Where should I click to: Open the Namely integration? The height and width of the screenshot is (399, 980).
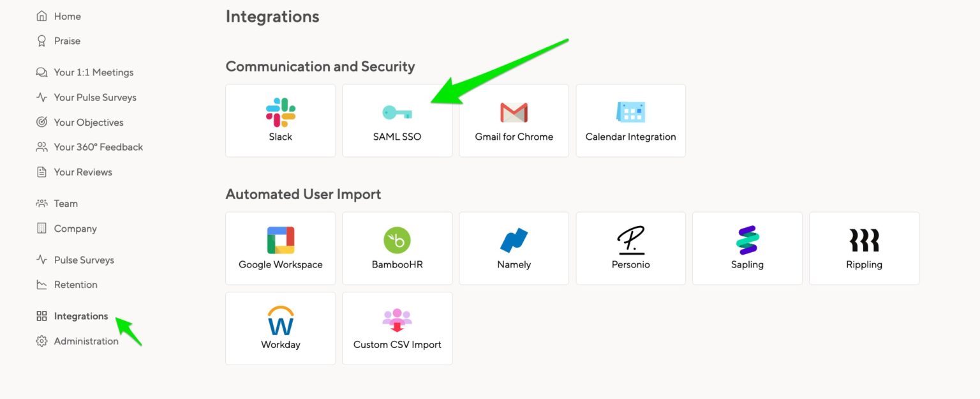(x=514, y=248)
